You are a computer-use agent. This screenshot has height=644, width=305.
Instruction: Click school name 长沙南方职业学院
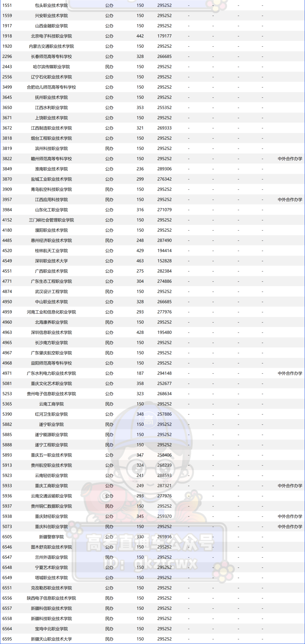click(x=51, y=343)
